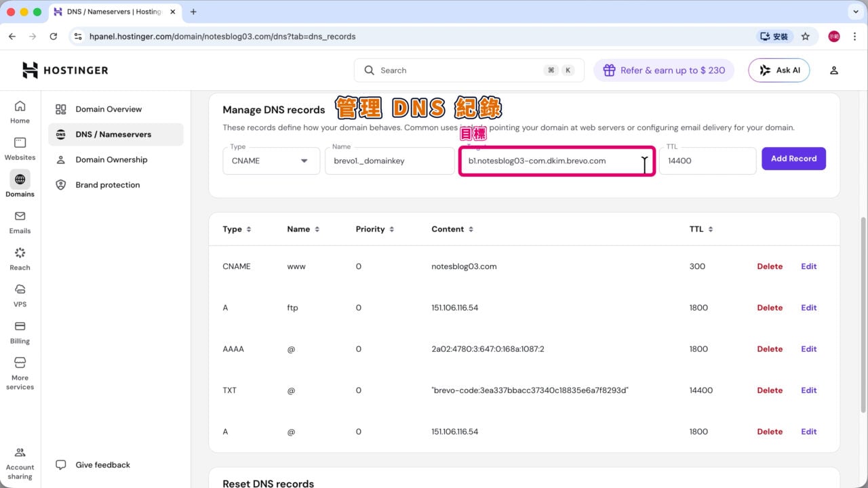
Task: Edit the A ftp record
Action: (x=809, y=308)
